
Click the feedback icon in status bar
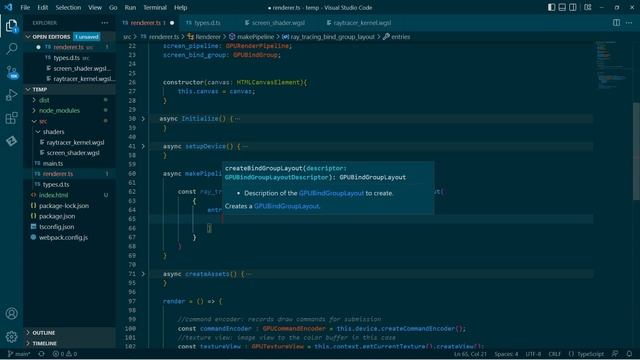click(615, 354)
